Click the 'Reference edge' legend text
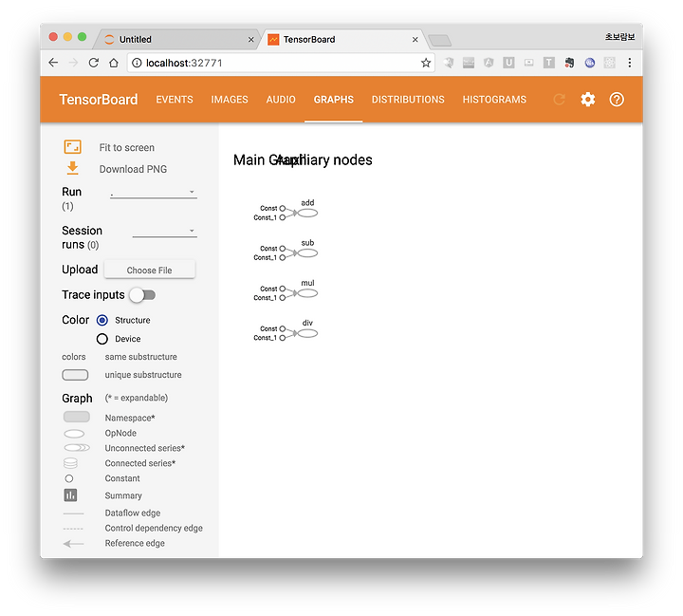683x616 pixels. (x=135, y=543)
